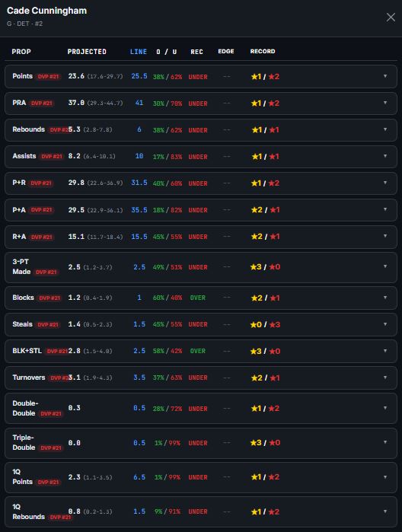Click the Rebounds prop label

click(28, 129)
